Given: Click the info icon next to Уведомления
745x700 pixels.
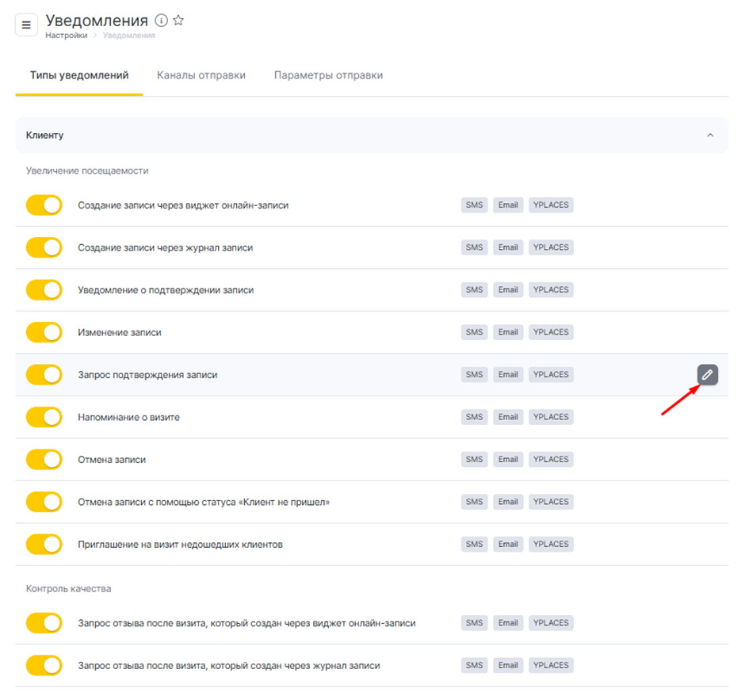Looking at the screenshot, I should tap(161, 21).
